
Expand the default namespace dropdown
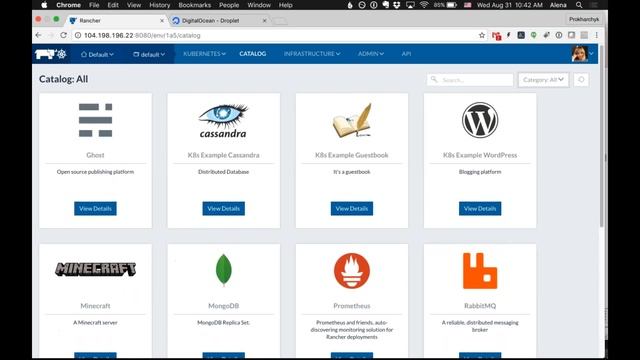(149, 54)
